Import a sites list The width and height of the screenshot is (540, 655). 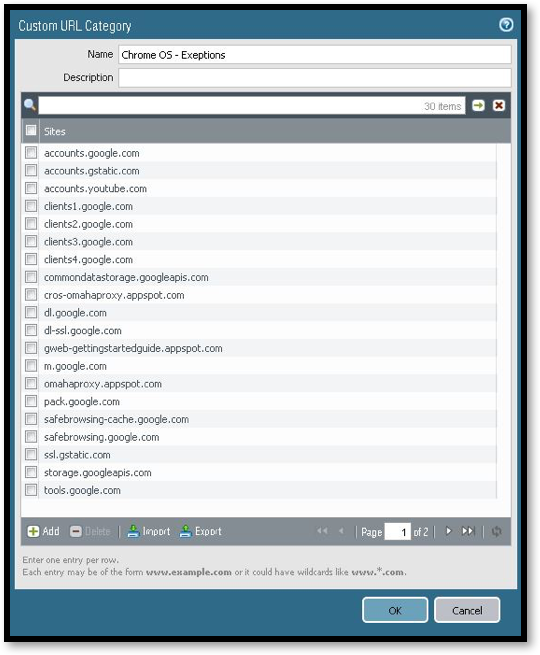(149, 531)
